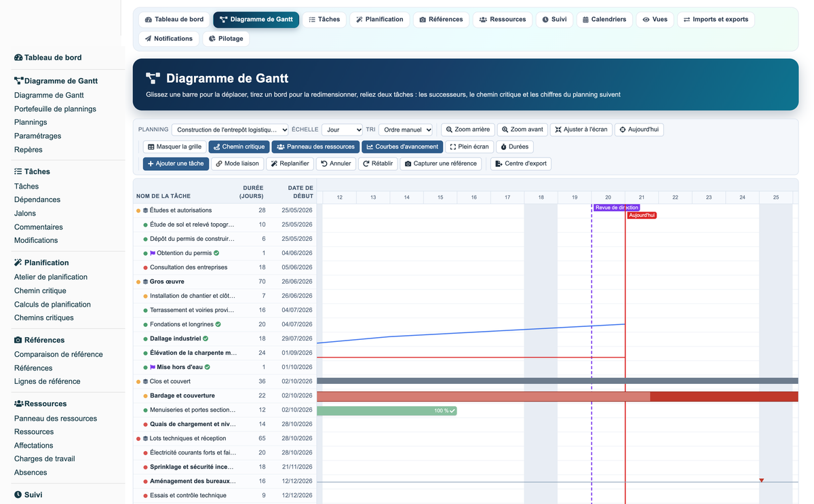The image size is (814, 504).
Task: Open the Ressources tab
Action: click(x=503, y=20)
